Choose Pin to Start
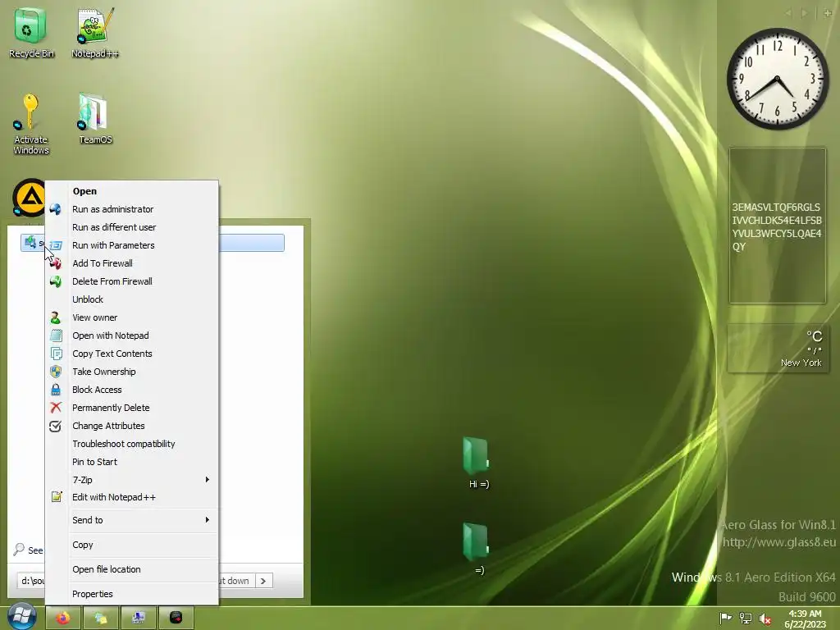The height and width of the screenshot is (630, 840). (x=132, y=462)
